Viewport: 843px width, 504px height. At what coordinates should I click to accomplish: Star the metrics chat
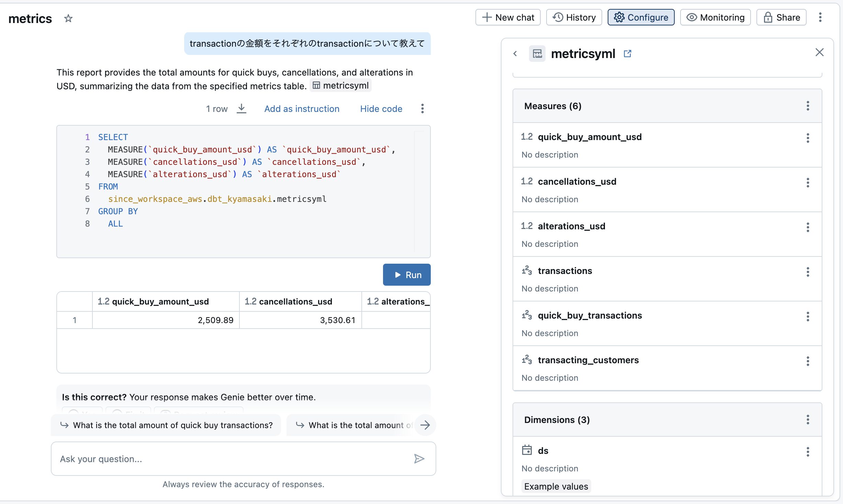click(x=68, y=19)
